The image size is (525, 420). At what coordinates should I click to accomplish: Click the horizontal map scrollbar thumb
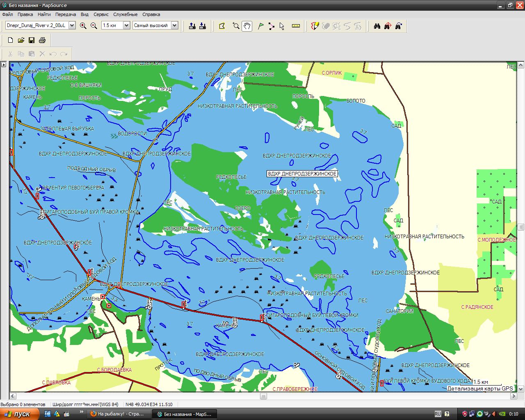click(263, 396)
